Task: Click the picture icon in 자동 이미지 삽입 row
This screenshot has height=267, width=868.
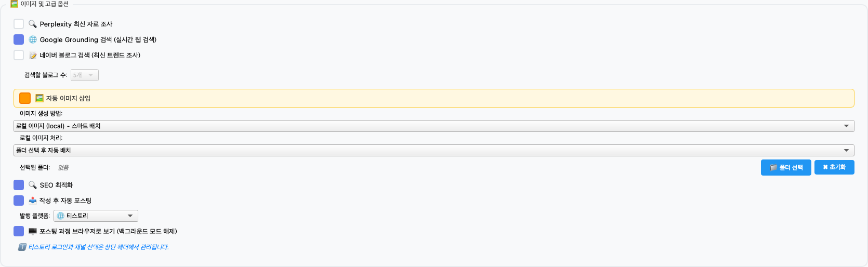Action: (x=40, y=98)
